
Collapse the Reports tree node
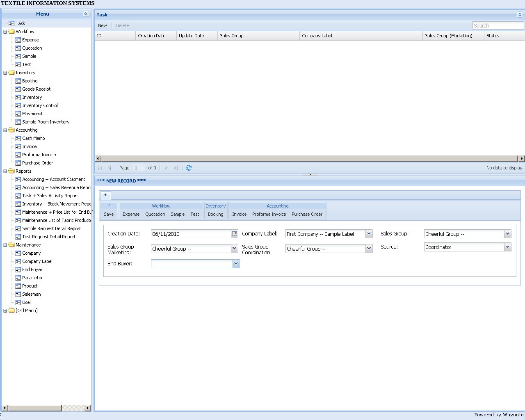(x=5, y=171)
